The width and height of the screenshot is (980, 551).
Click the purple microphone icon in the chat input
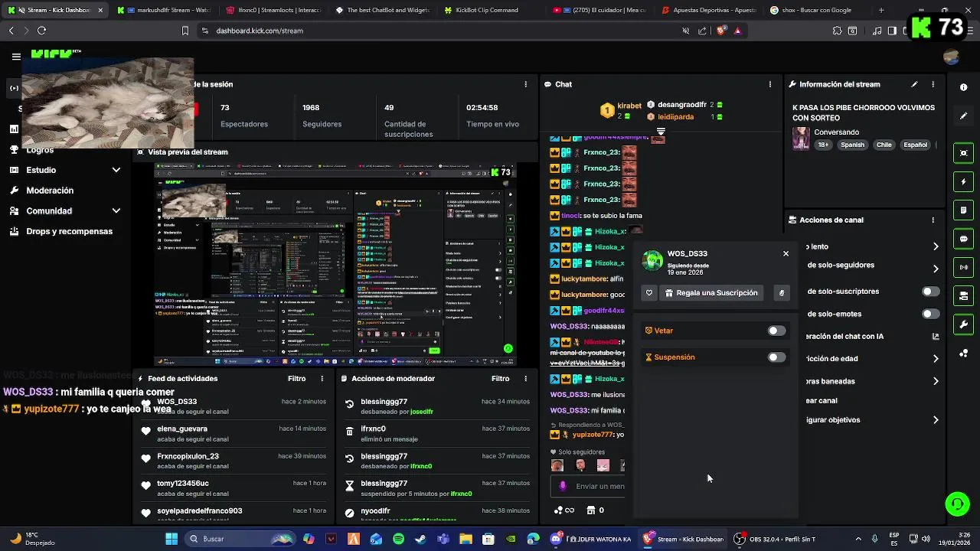pyautogui.click(x=563, y=486)
